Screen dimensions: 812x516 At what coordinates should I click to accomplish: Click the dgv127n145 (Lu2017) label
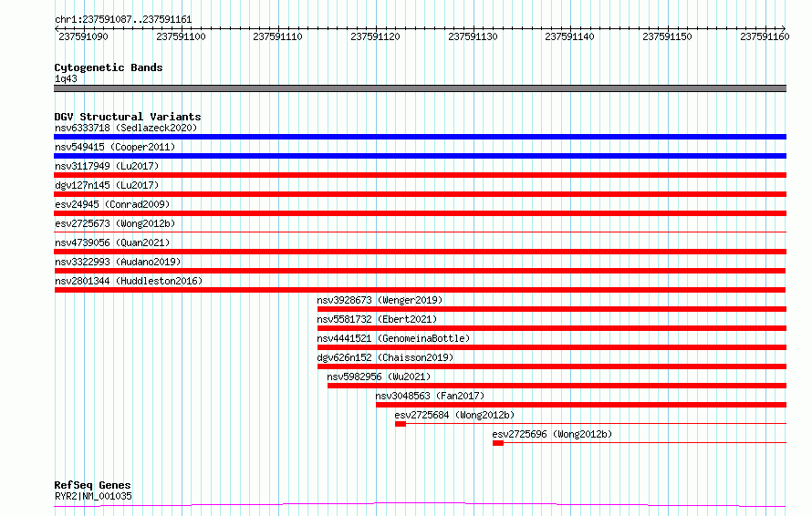(107, 185)
